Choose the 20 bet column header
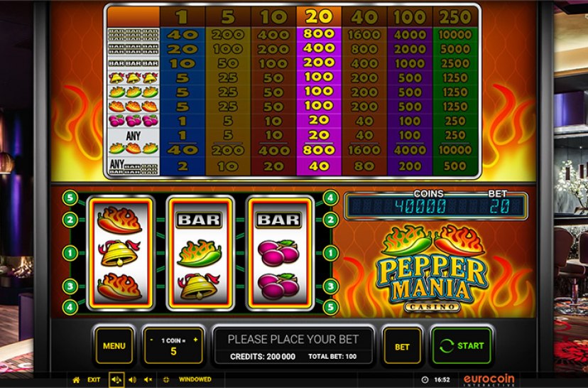This screenshot has width=588, height=388. 319,16
